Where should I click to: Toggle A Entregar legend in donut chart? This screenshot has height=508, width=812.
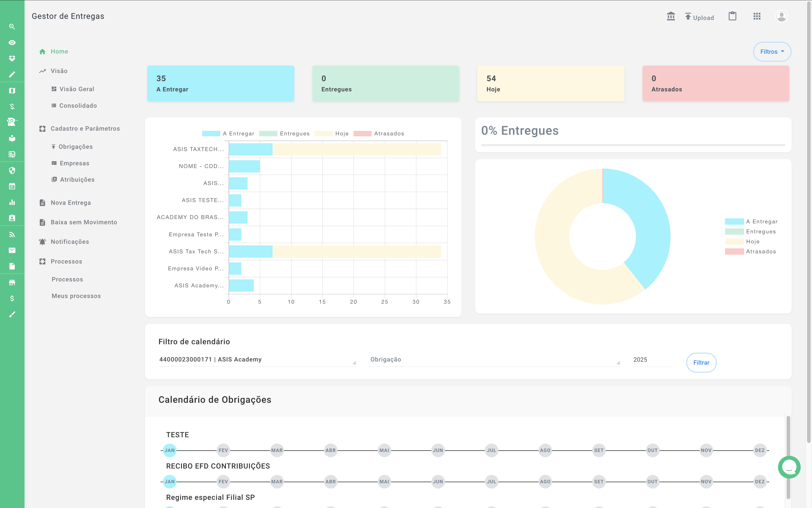[751, 221]
